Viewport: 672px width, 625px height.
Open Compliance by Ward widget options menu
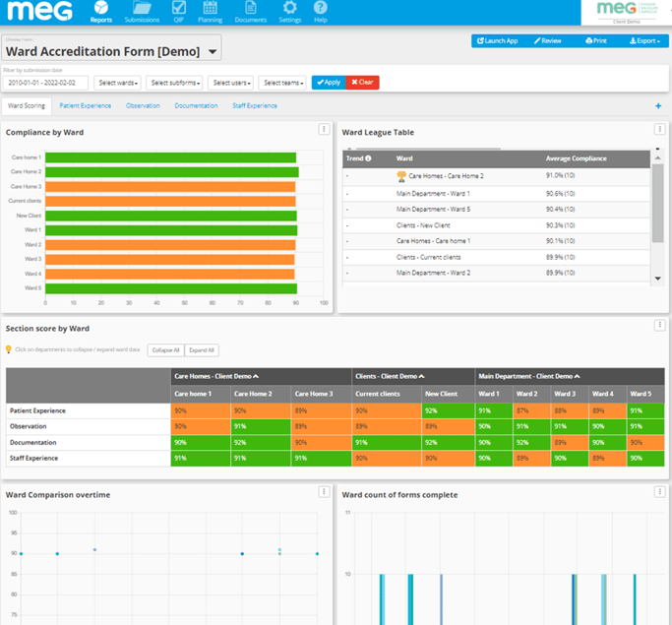pyautogui.click(x=324, y=129)
